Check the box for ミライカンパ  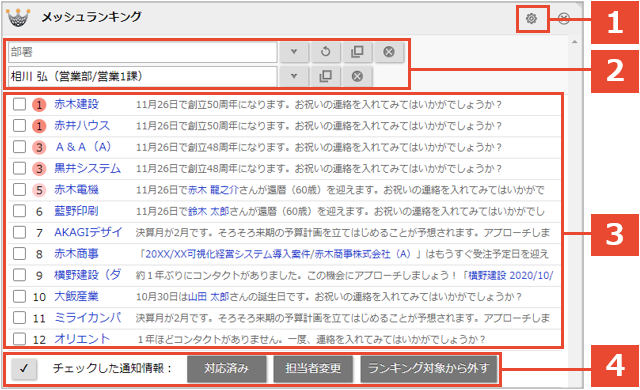point(19,317)
